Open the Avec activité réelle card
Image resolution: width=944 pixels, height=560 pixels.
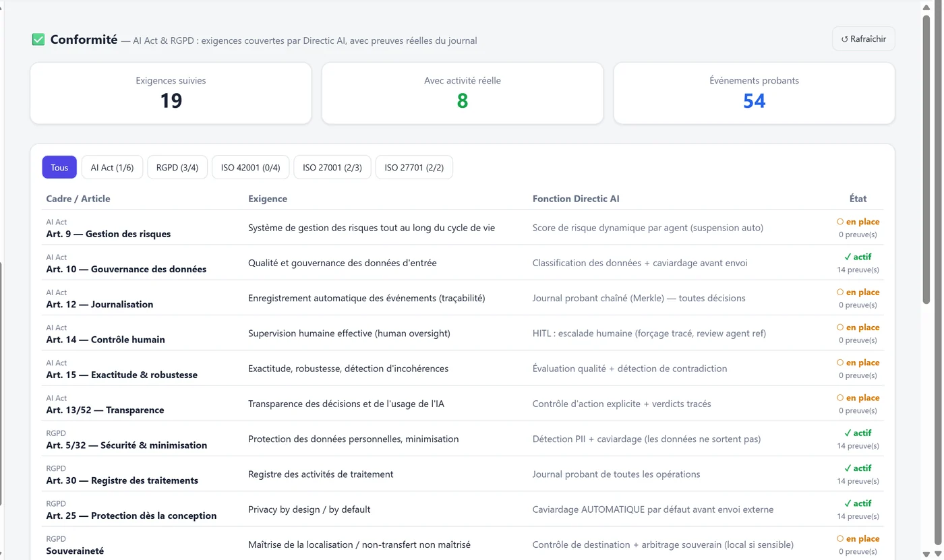pyautogui.click(x=463, y=93)
